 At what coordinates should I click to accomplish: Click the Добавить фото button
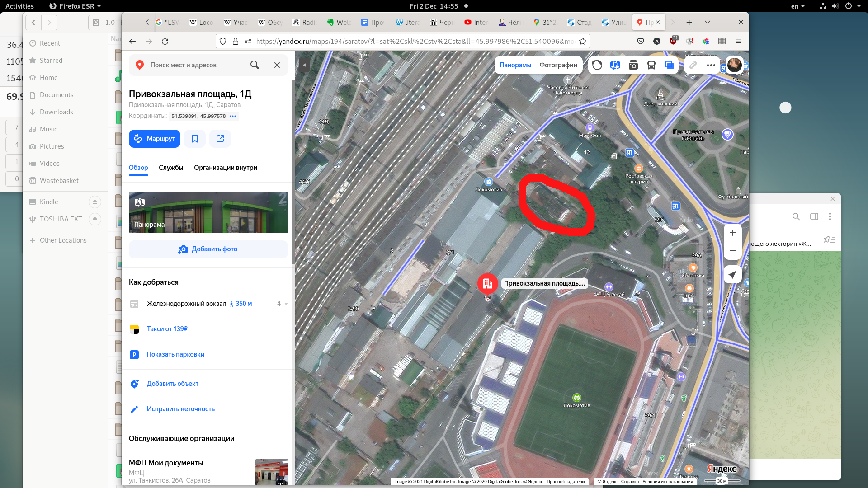[x=208, y=249]
